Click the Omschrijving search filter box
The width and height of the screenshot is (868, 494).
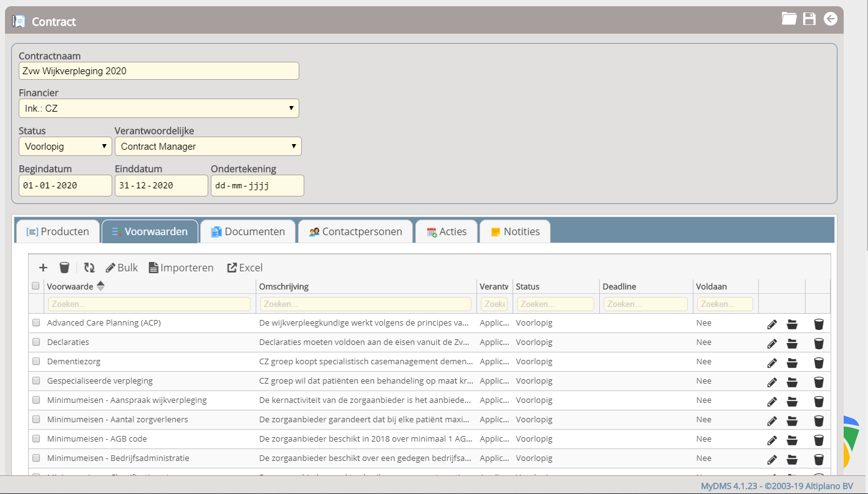click(365, 304)
